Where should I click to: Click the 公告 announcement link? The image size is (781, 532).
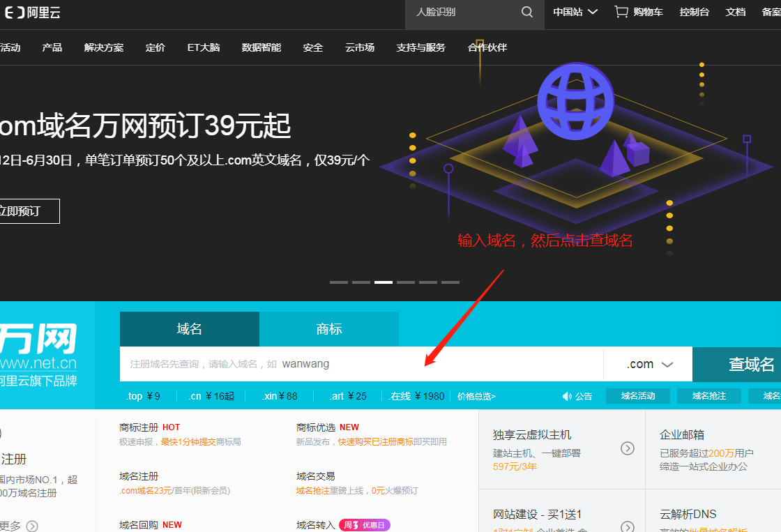pyautogui.click(x=584, y=397)
